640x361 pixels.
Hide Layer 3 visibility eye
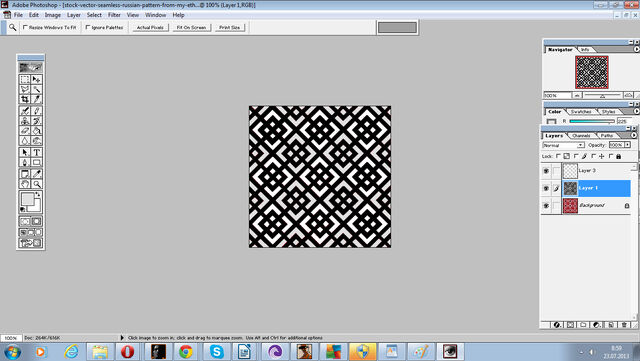[x=546, y=171]
